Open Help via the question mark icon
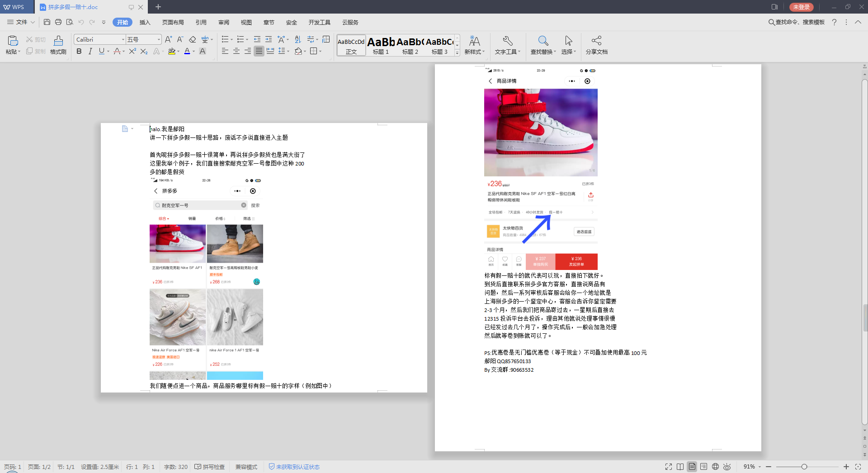This screenshot has width=868, height=473. click(x=835, y=22)
